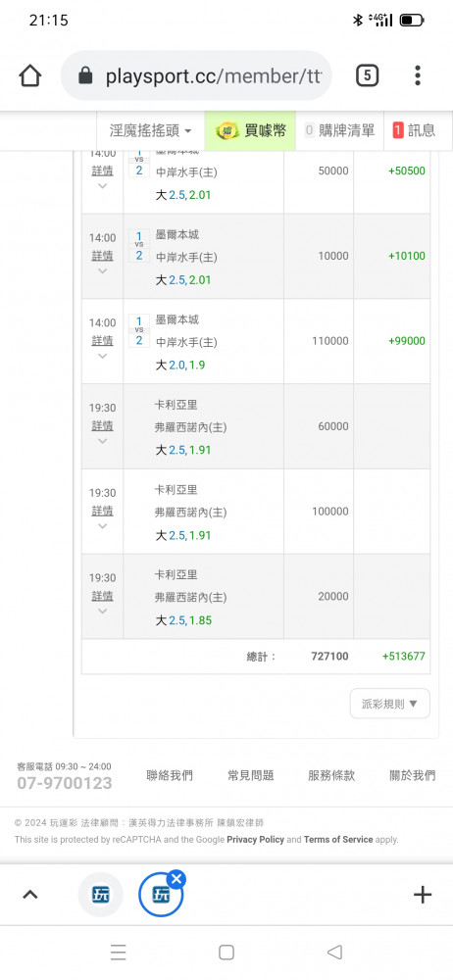Tap the lock icon in address bar
The image size is (453, 980).
pos(85,76)
